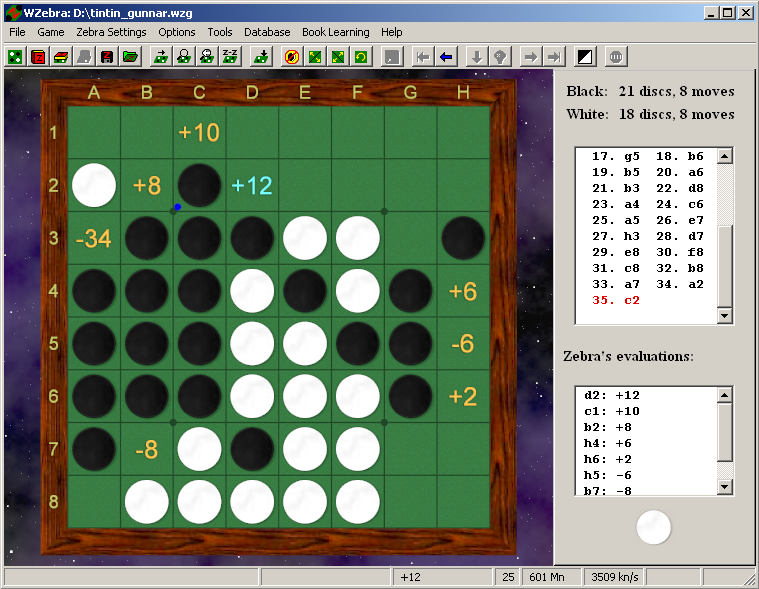Image resolution: width=759 pixels, height=589 pixels.
Task: Click the red Z book icon
Action: pyautogui.click(x=38, y=57)
